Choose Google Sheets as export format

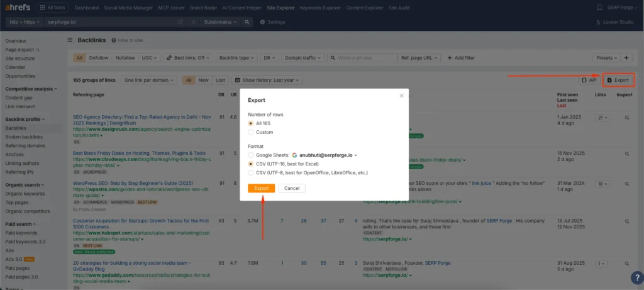[x=252, y=155]
